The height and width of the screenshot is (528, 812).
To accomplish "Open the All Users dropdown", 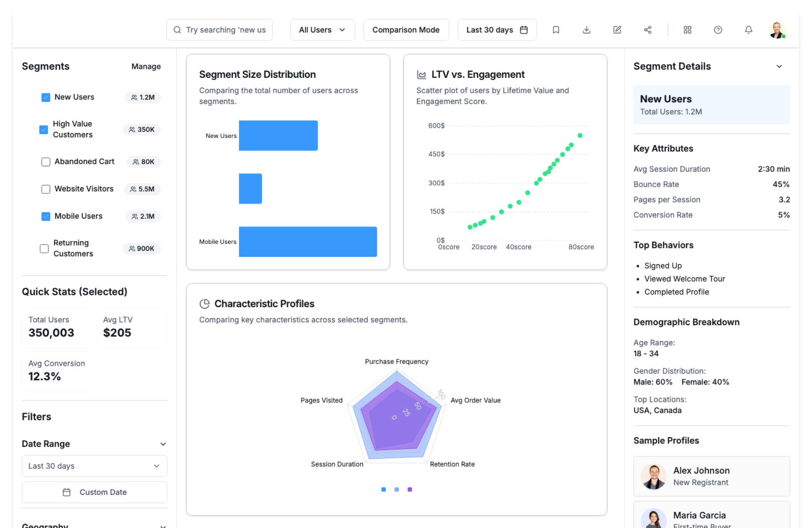I will 322,30.
